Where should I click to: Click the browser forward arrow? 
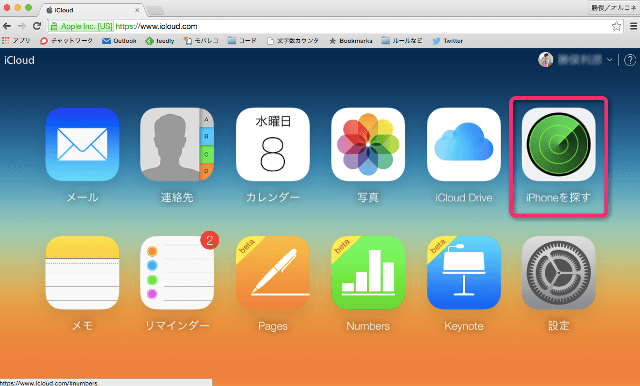(x=22, y=26)
